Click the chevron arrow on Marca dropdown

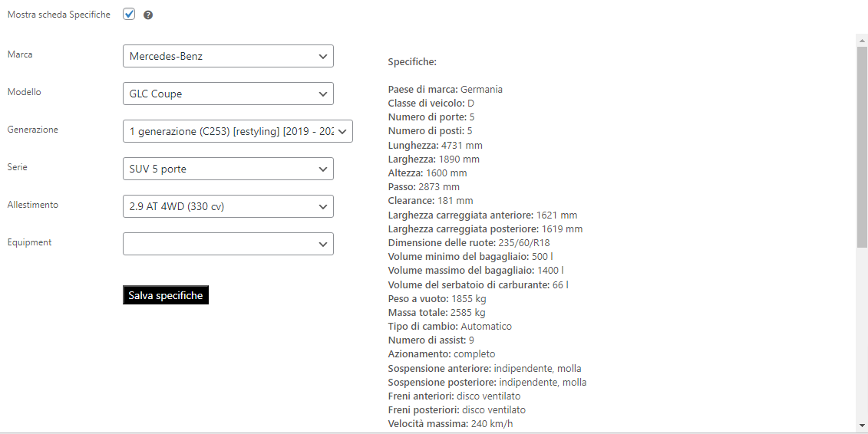click(x=323, y=57)
